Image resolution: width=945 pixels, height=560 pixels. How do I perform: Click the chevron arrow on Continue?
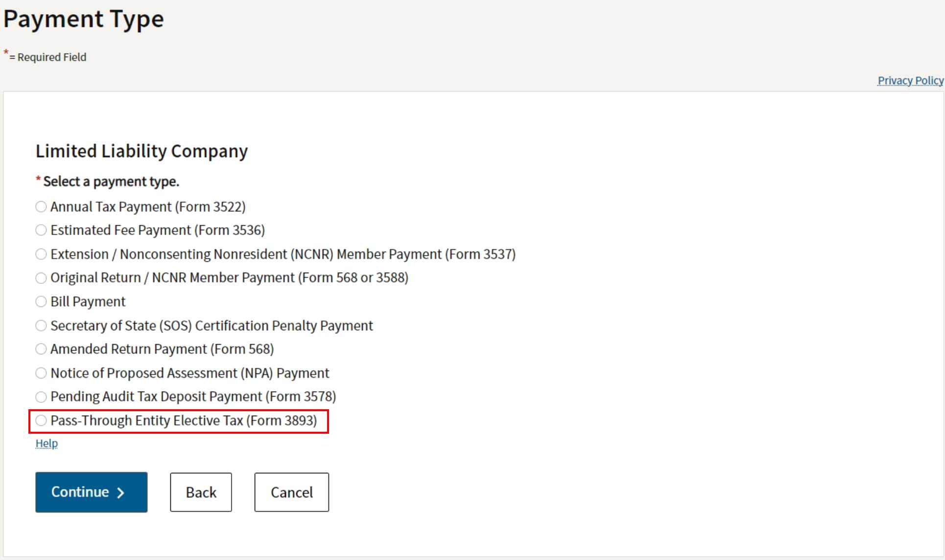121,492
